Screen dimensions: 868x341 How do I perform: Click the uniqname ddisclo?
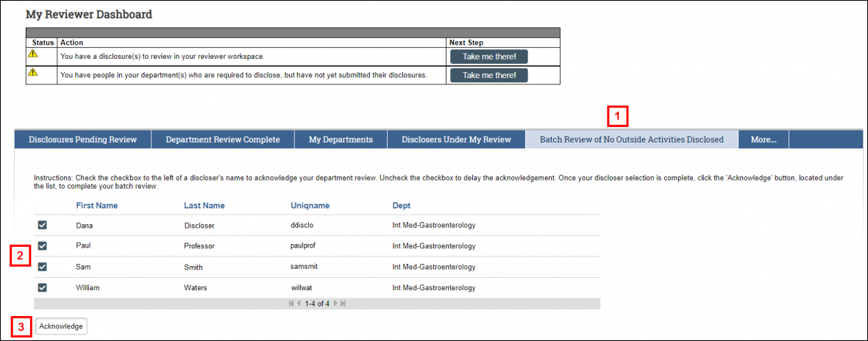[x=302, y=226]
